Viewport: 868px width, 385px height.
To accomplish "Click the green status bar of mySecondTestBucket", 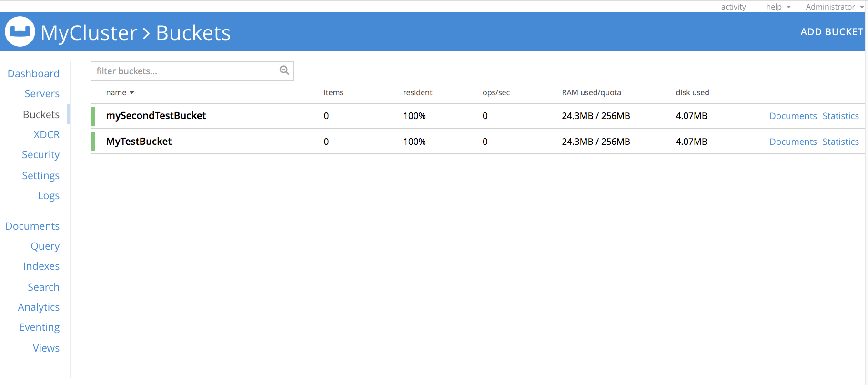I will tap(93, 116).
